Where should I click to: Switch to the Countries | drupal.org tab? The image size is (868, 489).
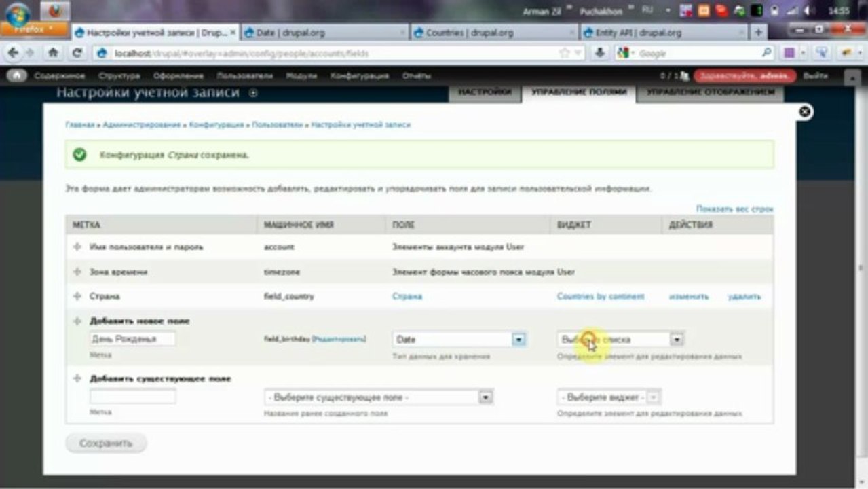tap(494, 33)
